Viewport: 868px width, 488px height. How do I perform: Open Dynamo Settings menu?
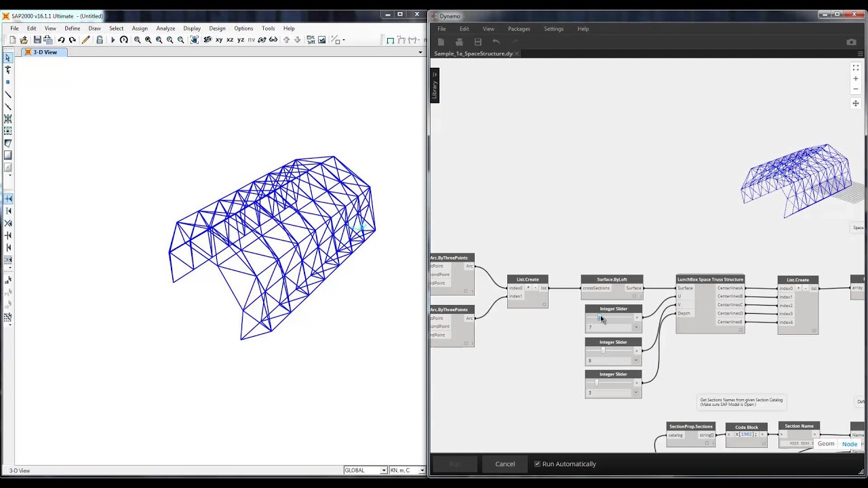553,29
